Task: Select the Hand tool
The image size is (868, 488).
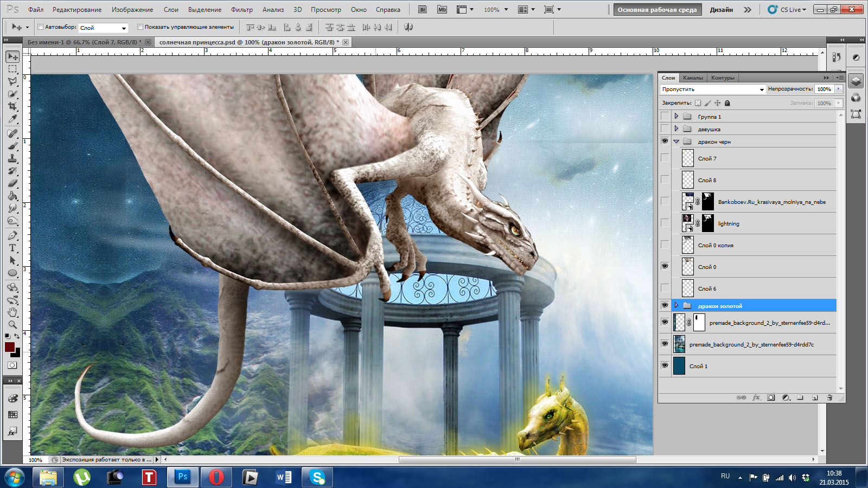Action: click(12, 312)
